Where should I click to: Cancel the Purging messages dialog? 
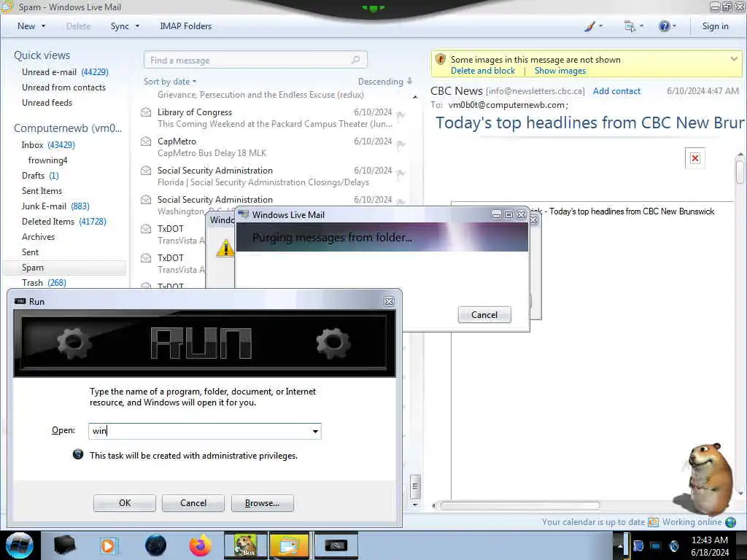point(484,315)
